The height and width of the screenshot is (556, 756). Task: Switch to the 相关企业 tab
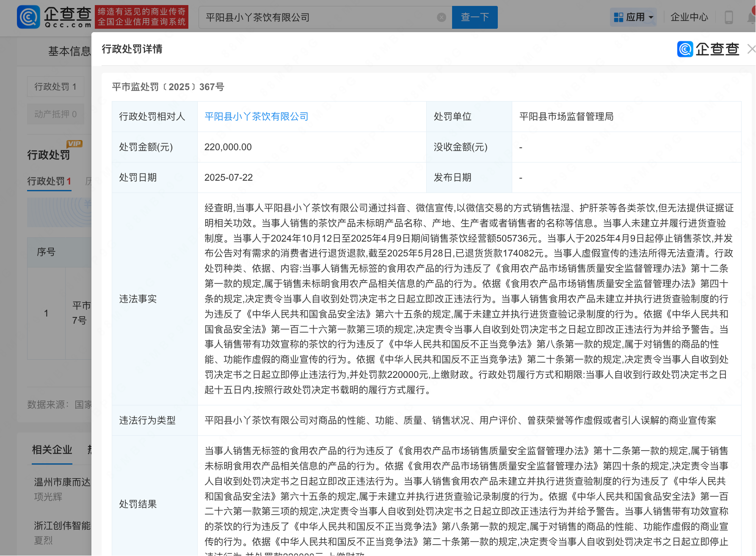click(x=52, y=450)
